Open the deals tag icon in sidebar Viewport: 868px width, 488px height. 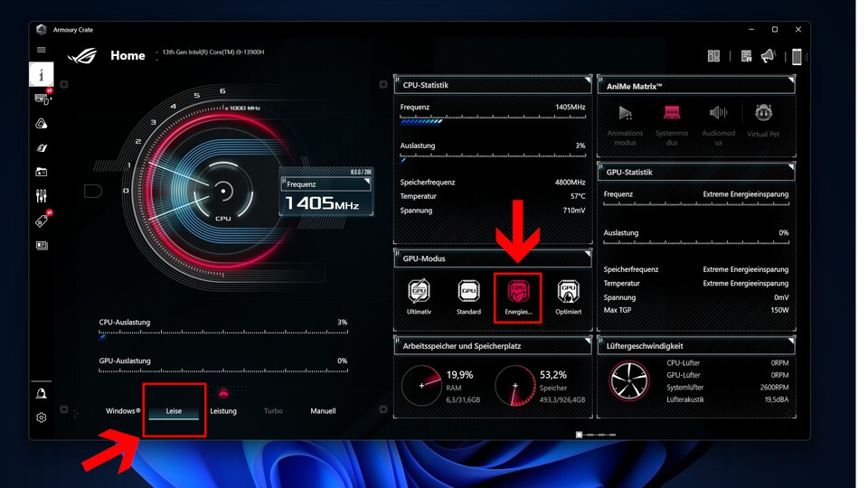[42, 221]
